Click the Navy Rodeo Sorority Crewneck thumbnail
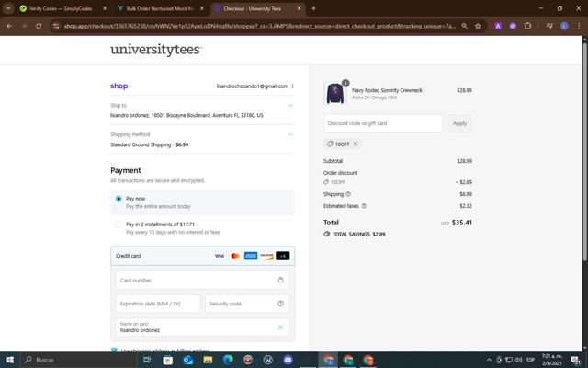 point(334,93)
